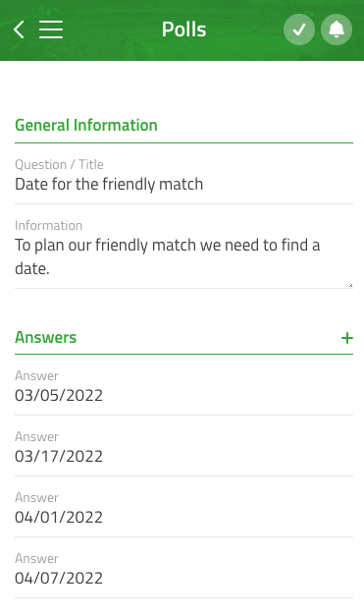Click the 'Question / Title' field label
364x616 pixels.
(59, 164)
